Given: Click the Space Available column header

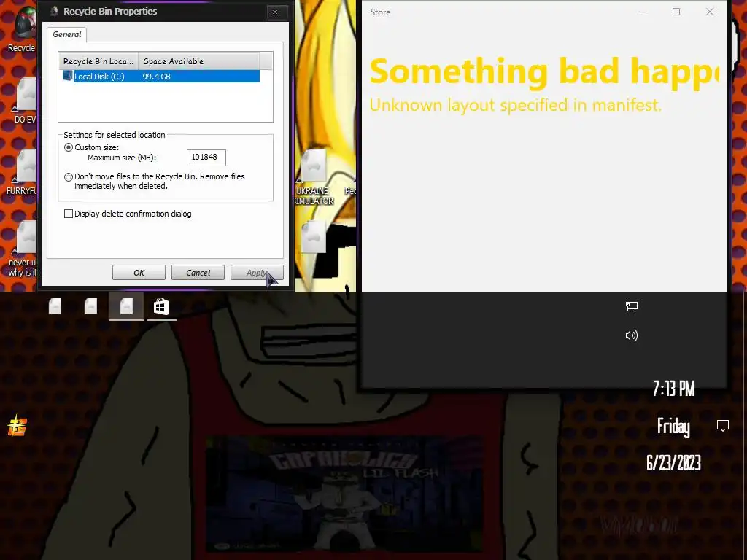Looking at the screenshot, I should click(198, 61).
